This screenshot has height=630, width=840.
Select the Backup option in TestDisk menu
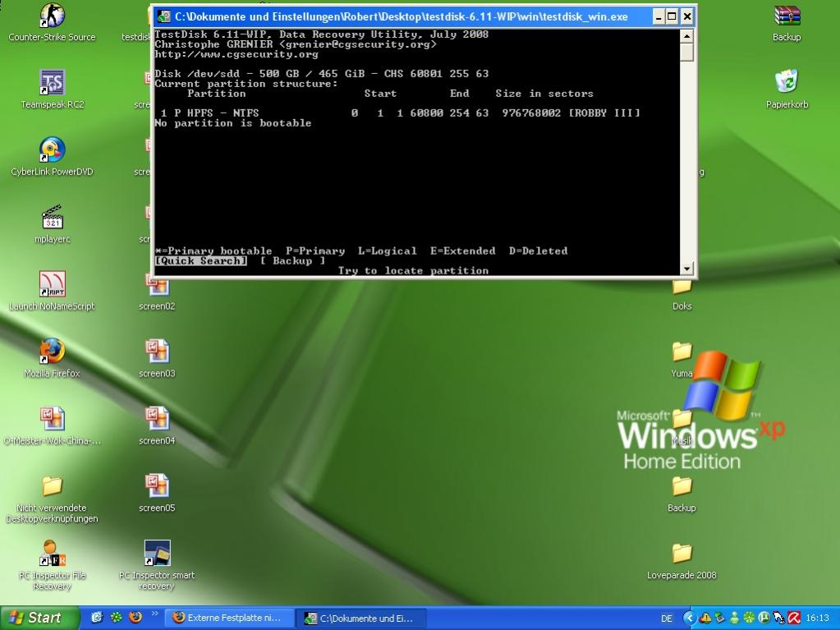[x=292, y=261]
